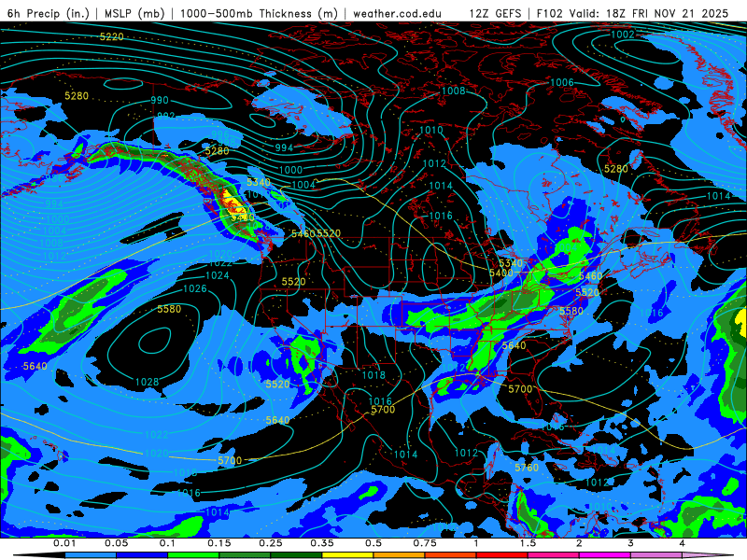Click the '1010' isobar label
Screen dimensions: 747x560
[x=431, y=130]
